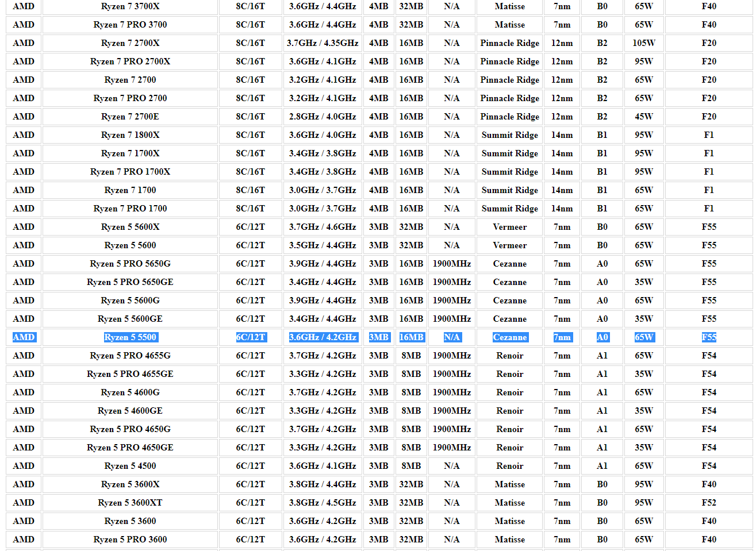Click the Ryzen 7 PRO 3700 cell
This screenshot has width=756, height=551.
point(131,25)
